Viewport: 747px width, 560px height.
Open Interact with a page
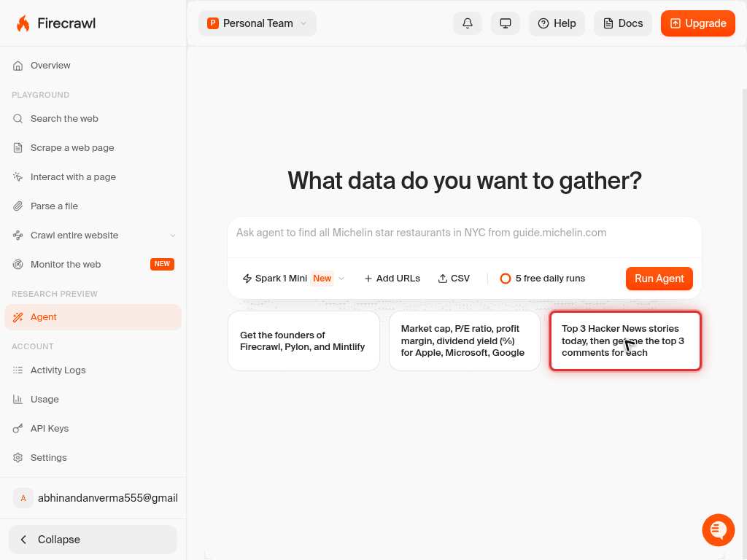[93, 176]
